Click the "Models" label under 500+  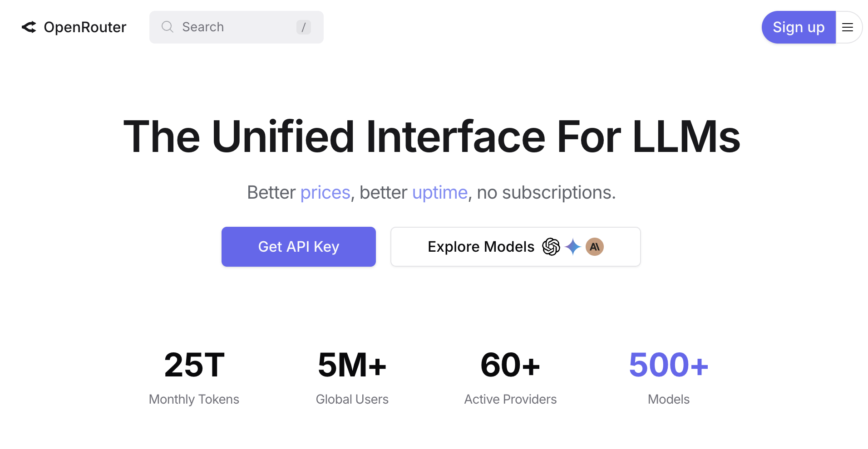click(x=668, y=399)
